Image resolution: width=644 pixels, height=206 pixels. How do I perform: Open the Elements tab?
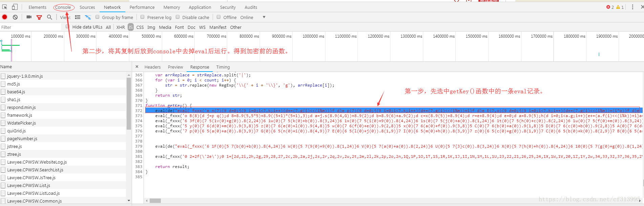point(38,7)
